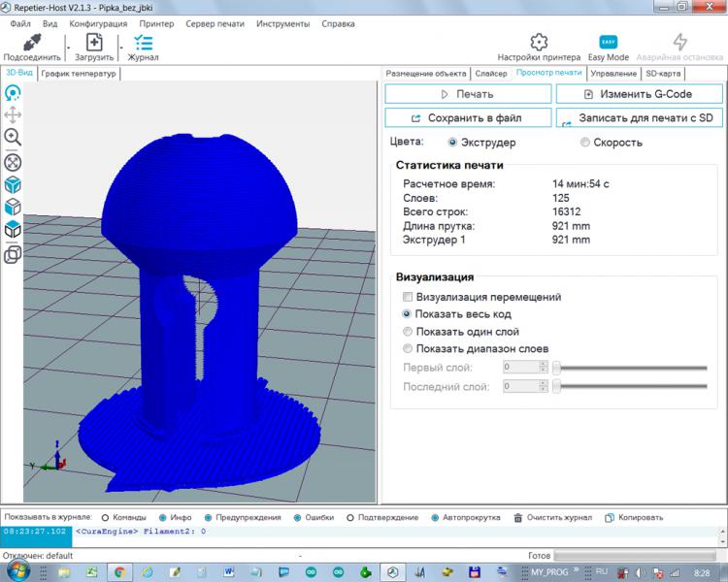Open the Конфигурация menu
The width and height of the screenshot is (728, 582).
[98, 22]
